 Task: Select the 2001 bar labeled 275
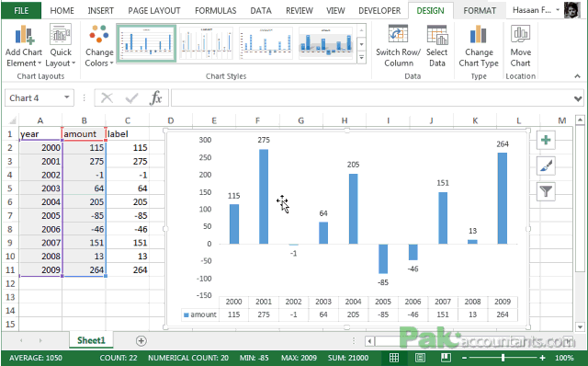pos(264,197)
